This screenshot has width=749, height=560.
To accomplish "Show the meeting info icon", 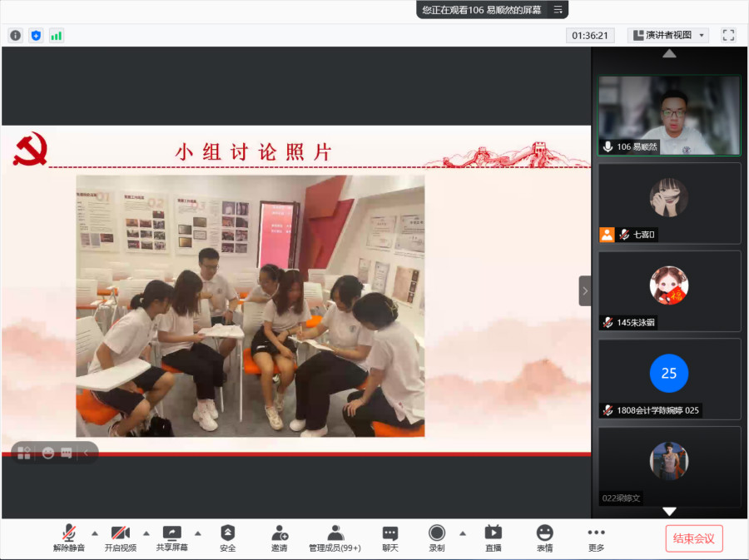I will [x=15, y=35].
